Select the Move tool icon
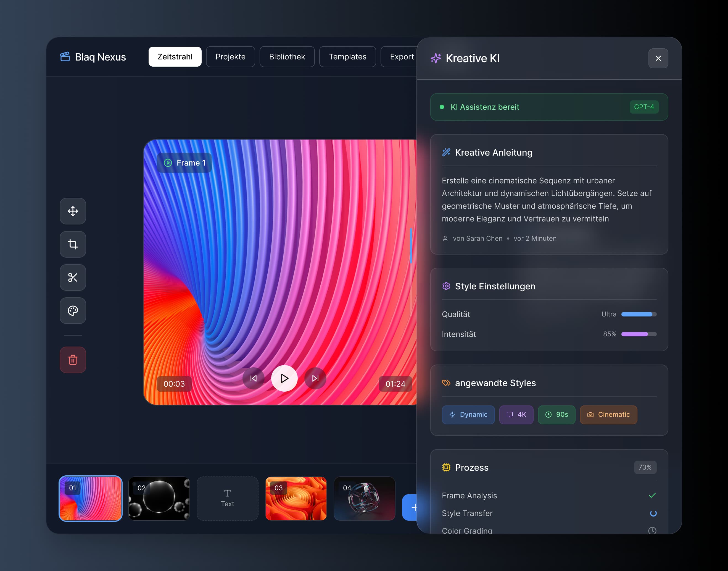This screenshot has height=571, width=728. click(73, 211)
